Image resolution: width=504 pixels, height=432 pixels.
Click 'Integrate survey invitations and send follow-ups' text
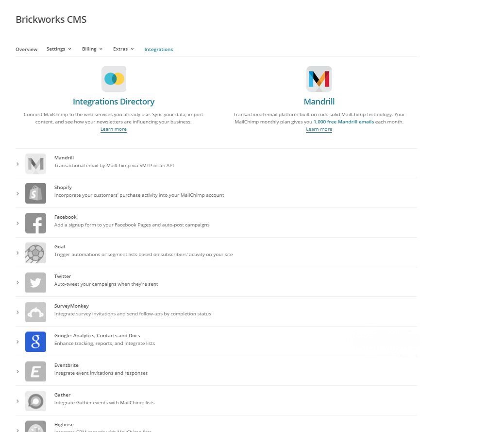coord(133,313)
